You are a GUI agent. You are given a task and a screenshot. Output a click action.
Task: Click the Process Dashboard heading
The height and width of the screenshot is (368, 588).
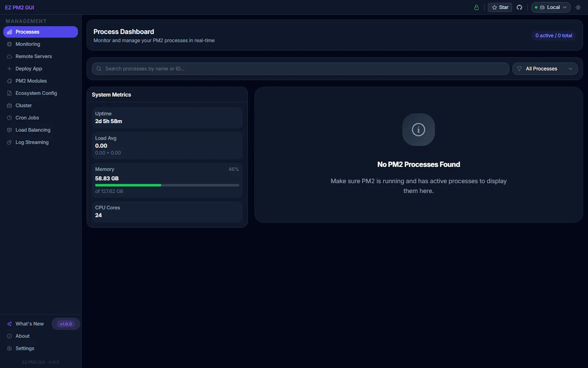pyautogui.click(x=123, y=32)
